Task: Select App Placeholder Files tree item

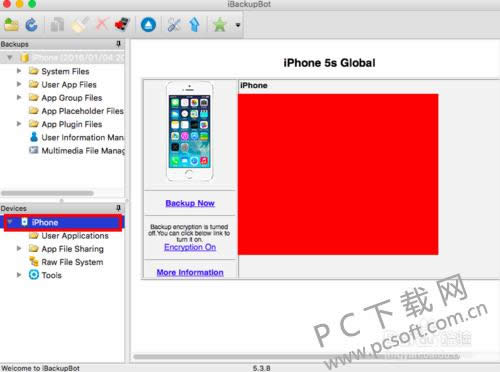Action: tap(82, 111)
